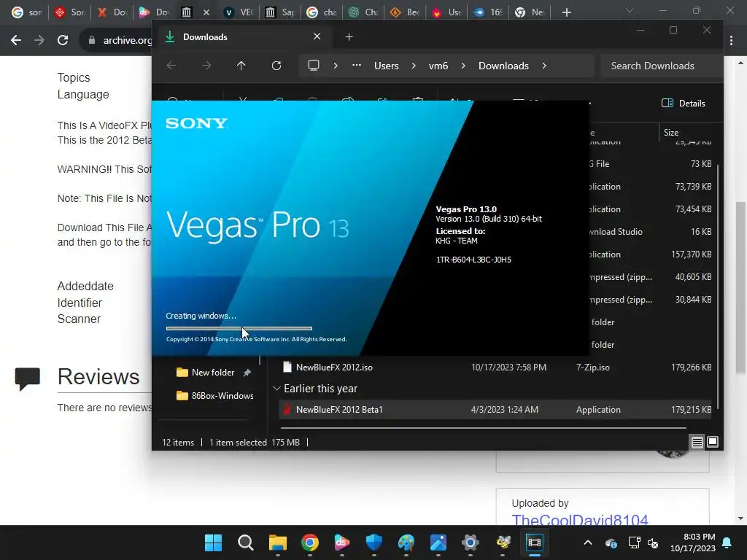The image size is (747, 560).
Task: Open the New folder quick access item
Action: (212, 373)
